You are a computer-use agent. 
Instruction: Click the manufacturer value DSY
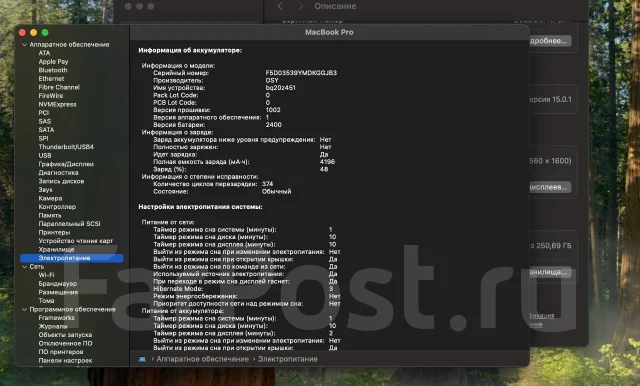[272, 80]
